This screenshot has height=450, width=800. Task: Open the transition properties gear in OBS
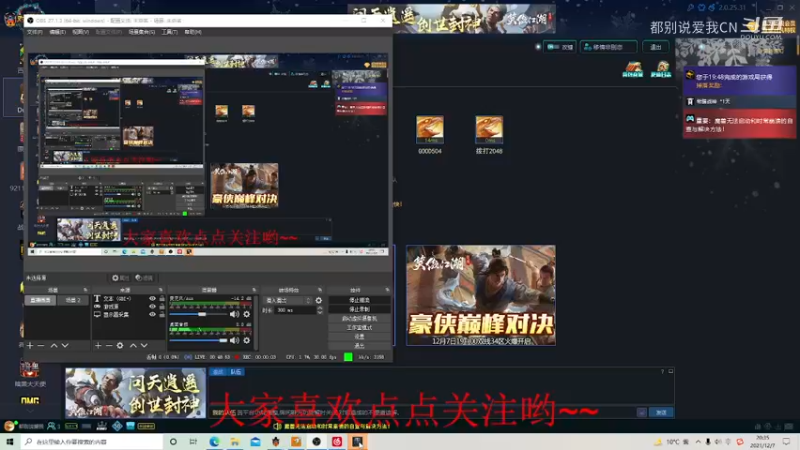[319, 301]
